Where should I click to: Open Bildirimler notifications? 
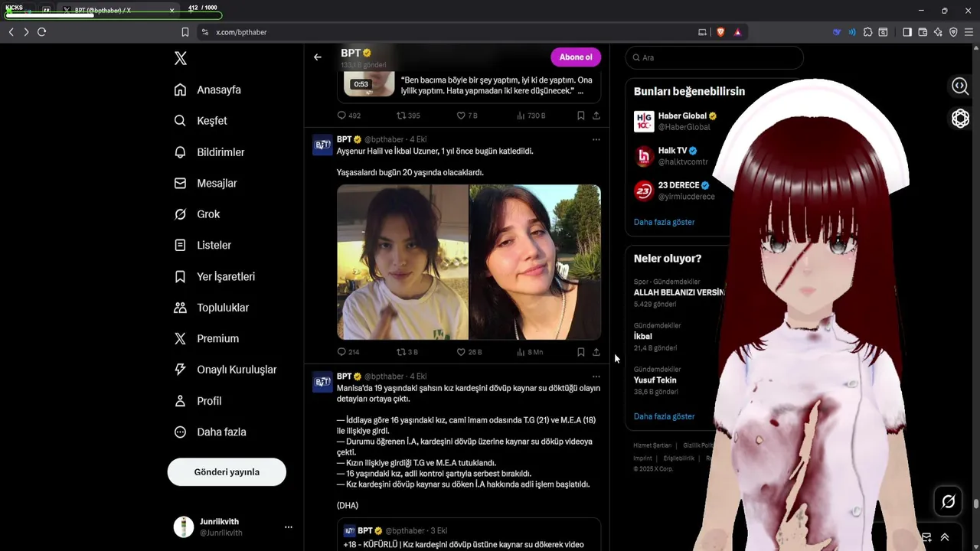pos(209,152)
